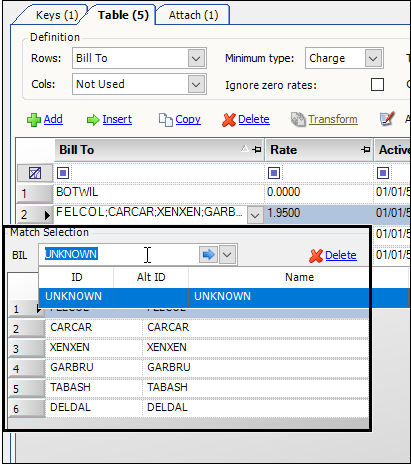Open the Rows Bill To dropdown
The height and width of the screenshot is (464, 411).
click(196, 59)
